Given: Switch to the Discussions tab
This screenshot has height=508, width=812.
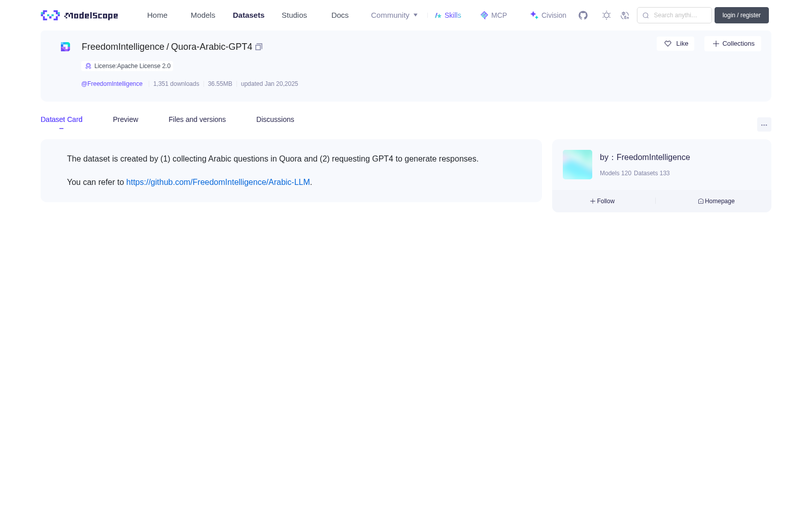Looking at the screenshot, I should (x=275, y=119).
